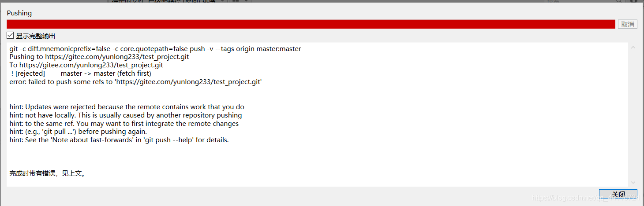
Task: Click the Pushing dialog title label
Action: [19, 13]
